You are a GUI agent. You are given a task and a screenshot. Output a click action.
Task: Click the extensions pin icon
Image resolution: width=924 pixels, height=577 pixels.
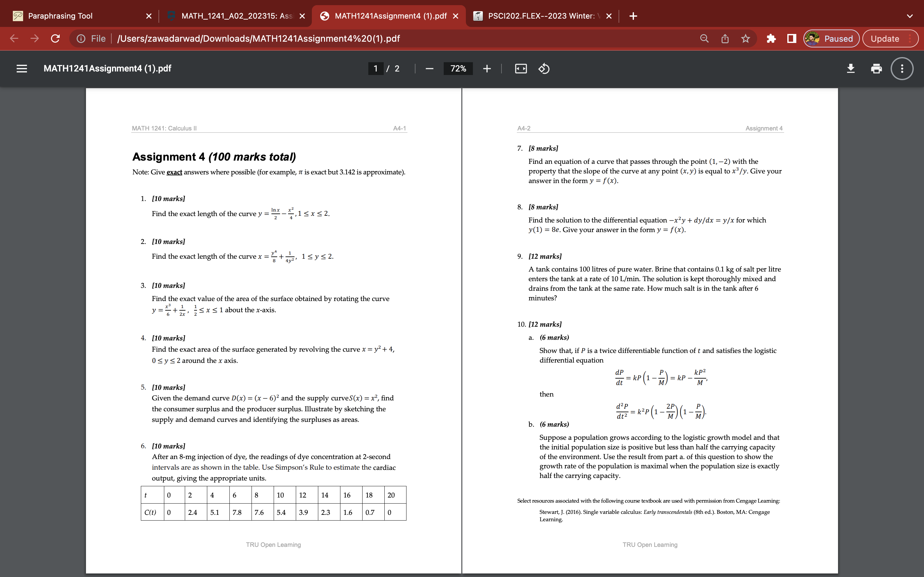point(771,38)
